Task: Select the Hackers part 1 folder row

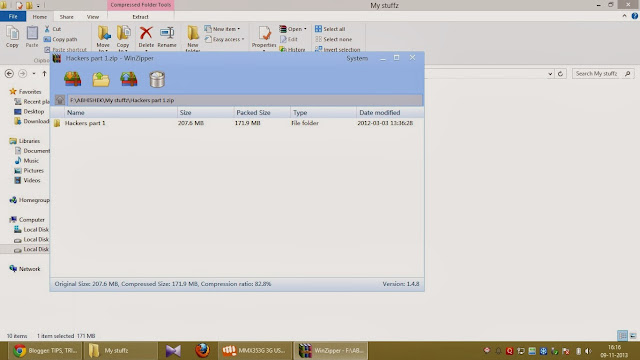Action: point(237,123)
